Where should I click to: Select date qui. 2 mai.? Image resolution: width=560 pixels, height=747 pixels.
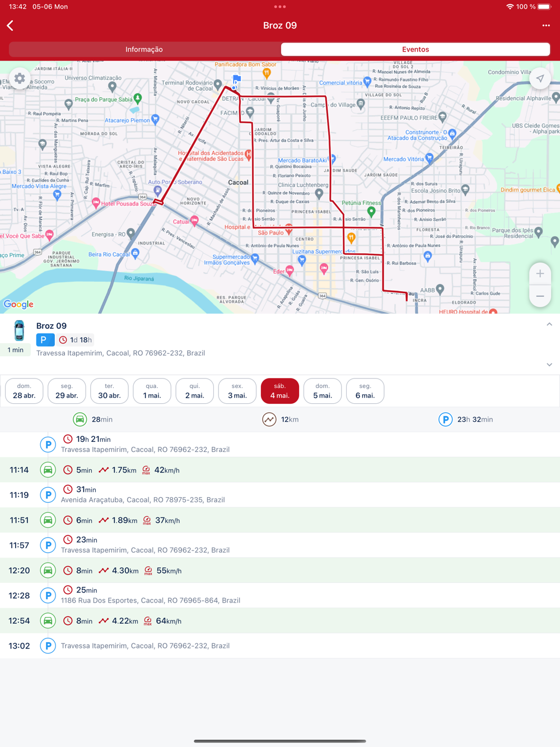(x=194, y=391)
